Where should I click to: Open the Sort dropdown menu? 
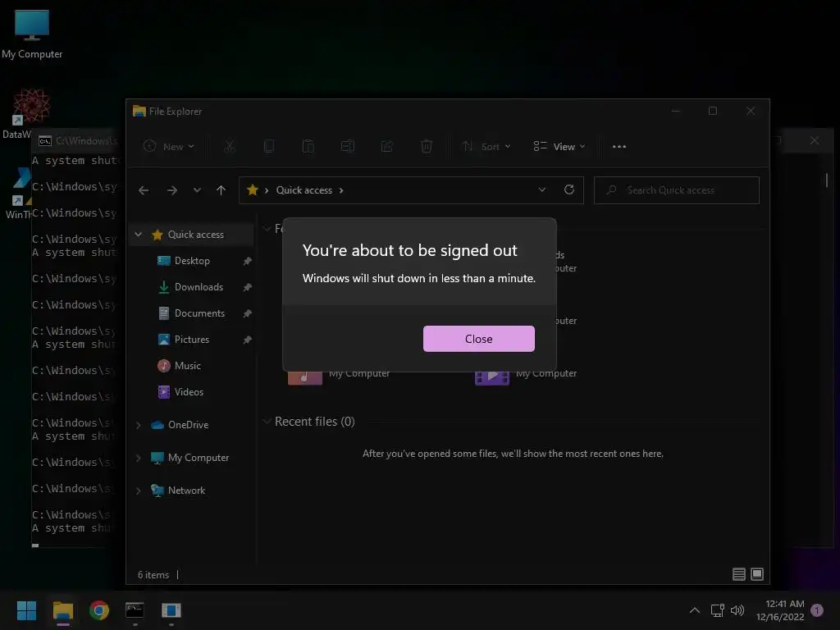click(486, 146)
